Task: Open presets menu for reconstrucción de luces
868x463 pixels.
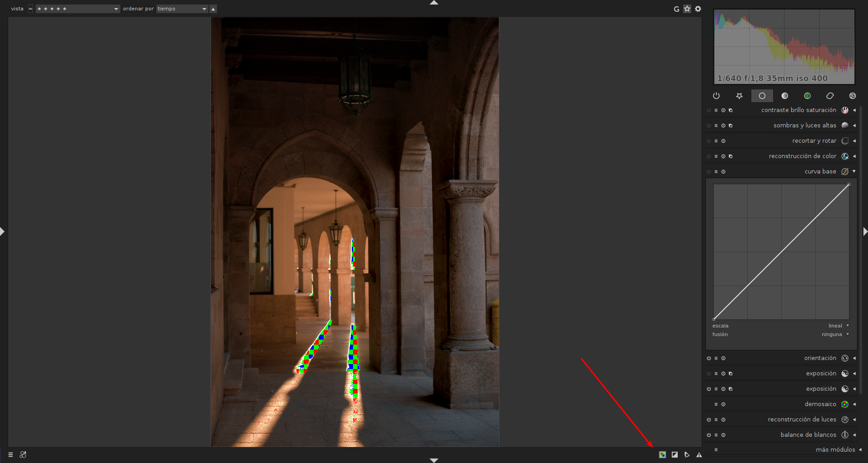Action: tap(716, 420)
